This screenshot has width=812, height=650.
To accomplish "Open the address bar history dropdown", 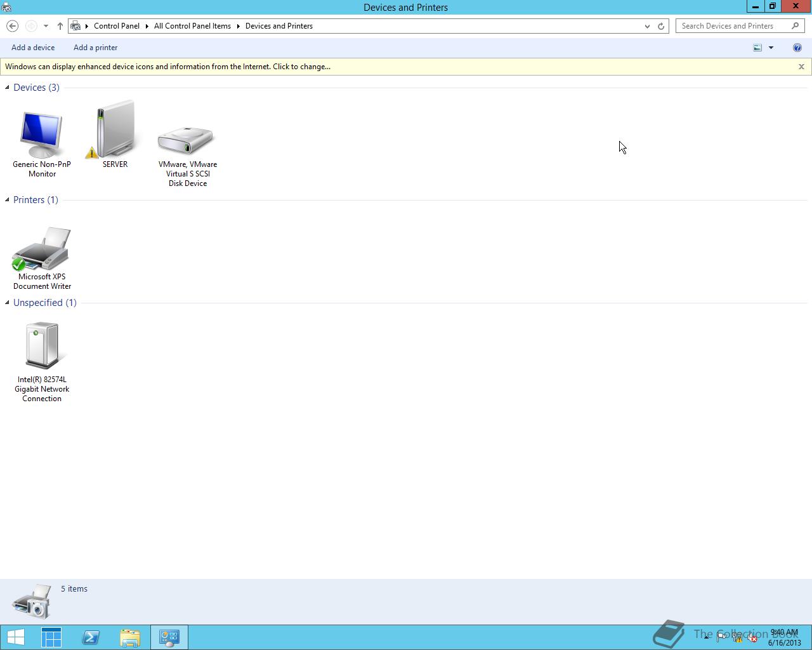I will tap(647, 26).
